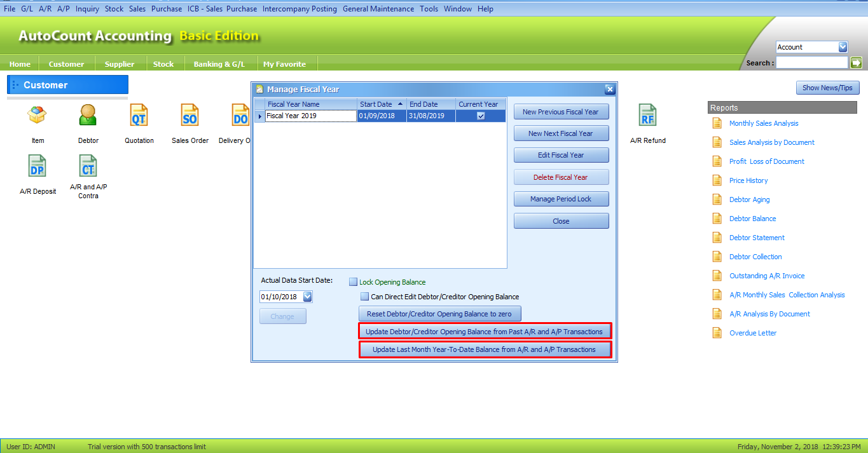
Task: Click Sales Analysis by Document report icon
Action: [x=717, y=142]
